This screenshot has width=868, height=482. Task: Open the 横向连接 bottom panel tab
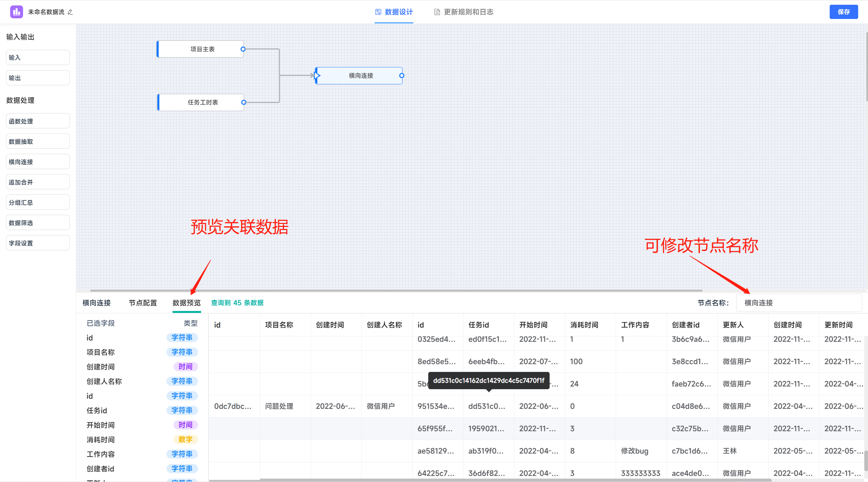point(96,303)
